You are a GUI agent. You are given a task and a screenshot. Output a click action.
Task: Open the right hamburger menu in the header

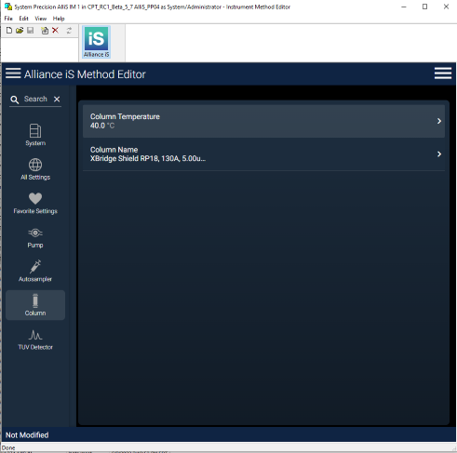tap(443, 73)
